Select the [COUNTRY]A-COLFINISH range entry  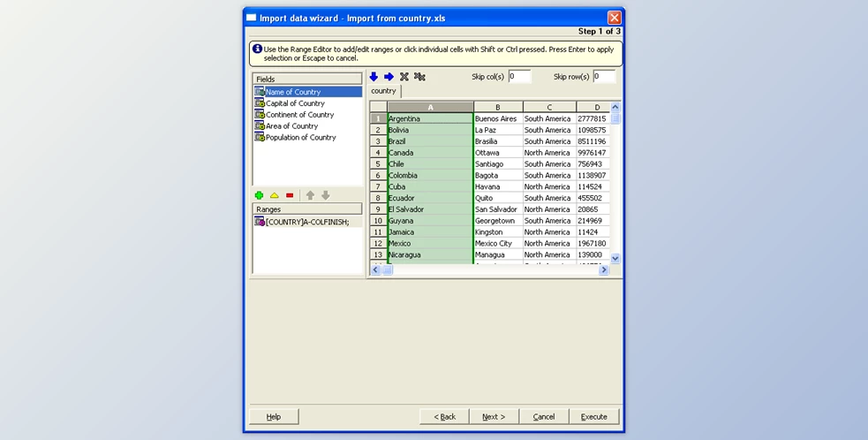point(306,222)
